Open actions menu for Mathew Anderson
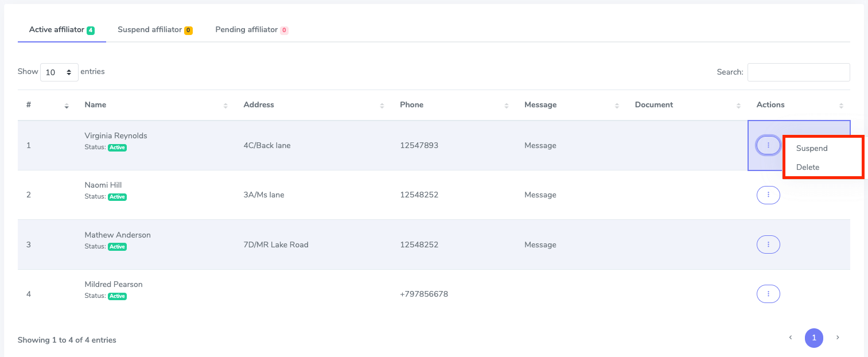This screenshot has width=868, height=357. pyautogui.click(x=768, y=245)
